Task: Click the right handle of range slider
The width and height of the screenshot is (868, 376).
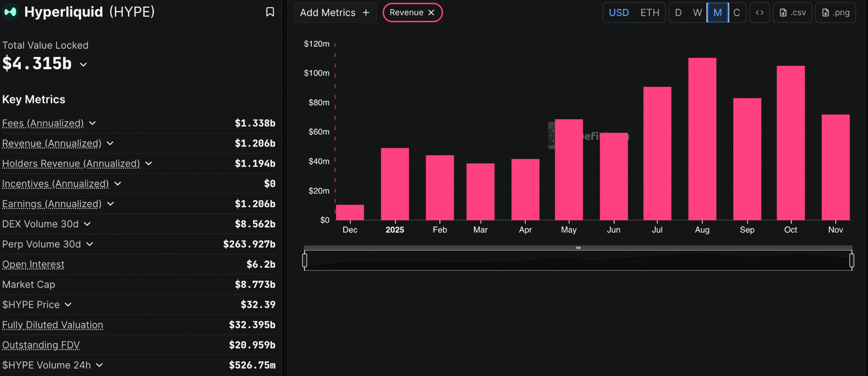Action: coord(851,260)
